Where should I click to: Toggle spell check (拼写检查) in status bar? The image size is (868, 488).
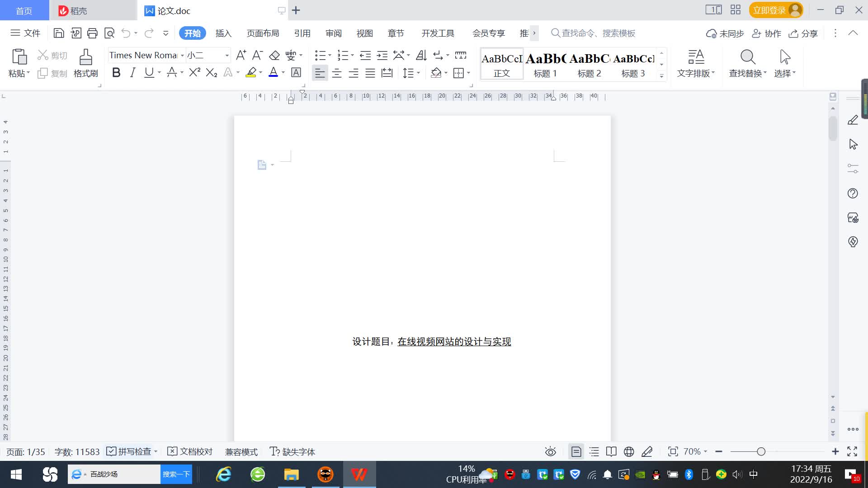click(x=129, y=451)
